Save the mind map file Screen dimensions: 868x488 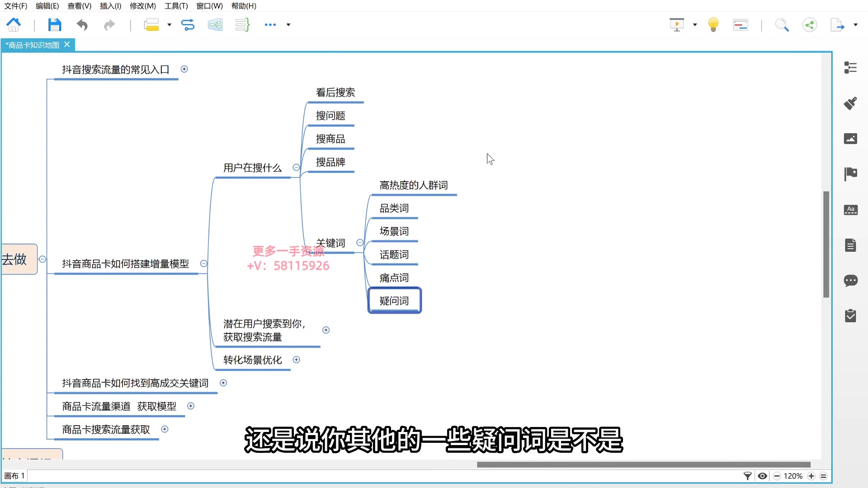coord(55,24)
